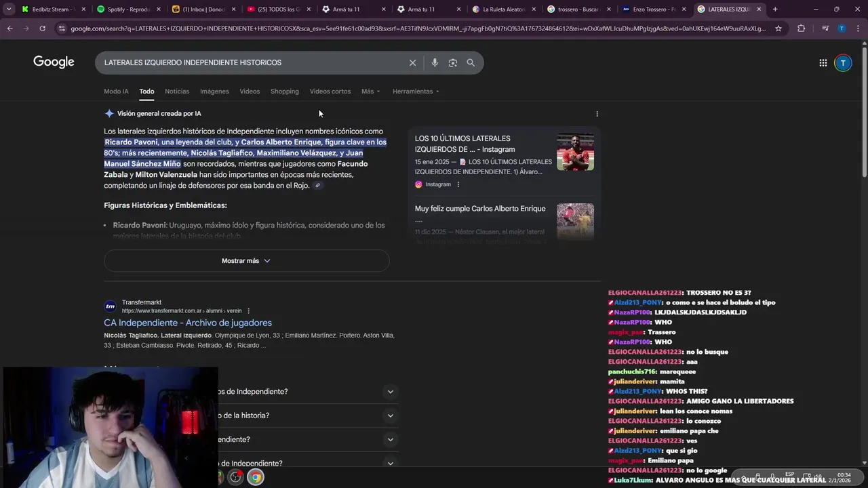Open 'LOS 10 ÚLTIMOS LATERALES IZQUIERDOS' Instagram link
The width and height of the screenshot is (868, 488).
(465, 144)
